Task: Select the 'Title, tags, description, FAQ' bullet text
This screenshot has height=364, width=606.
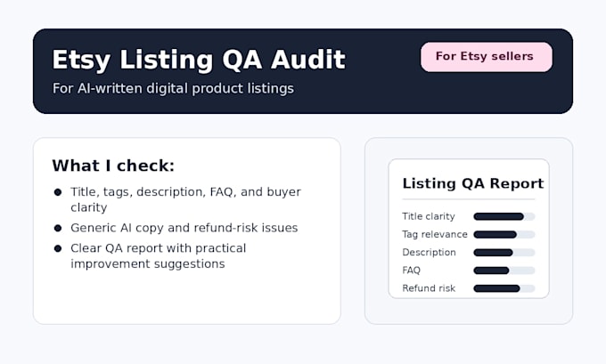Action: click(x=185, y=199)
